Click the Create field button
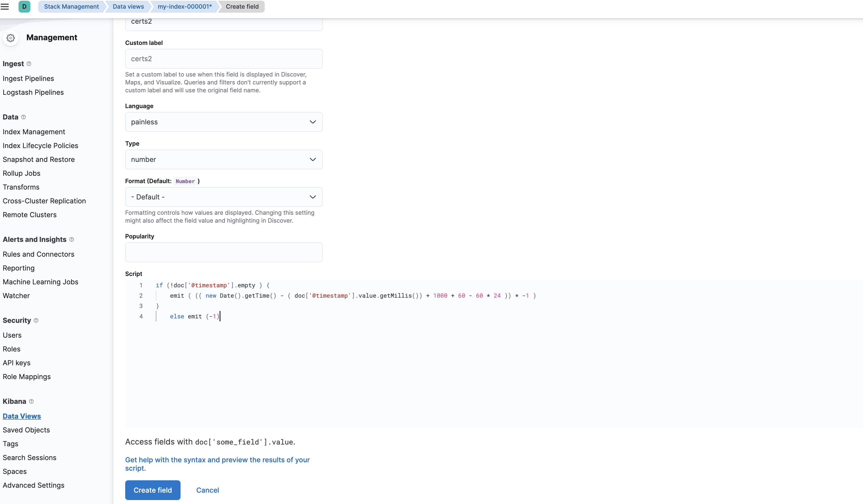 [153, 490]
